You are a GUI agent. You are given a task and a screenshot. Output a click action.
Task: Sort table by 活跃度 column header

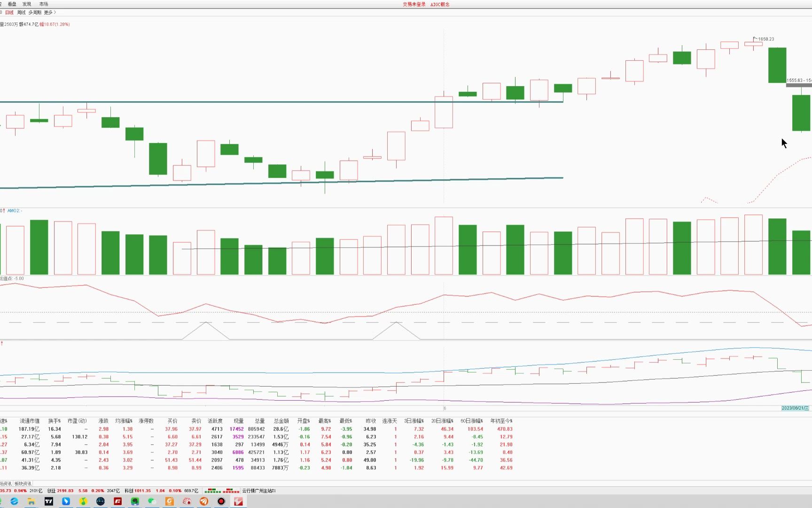click(x=215, y=421)
